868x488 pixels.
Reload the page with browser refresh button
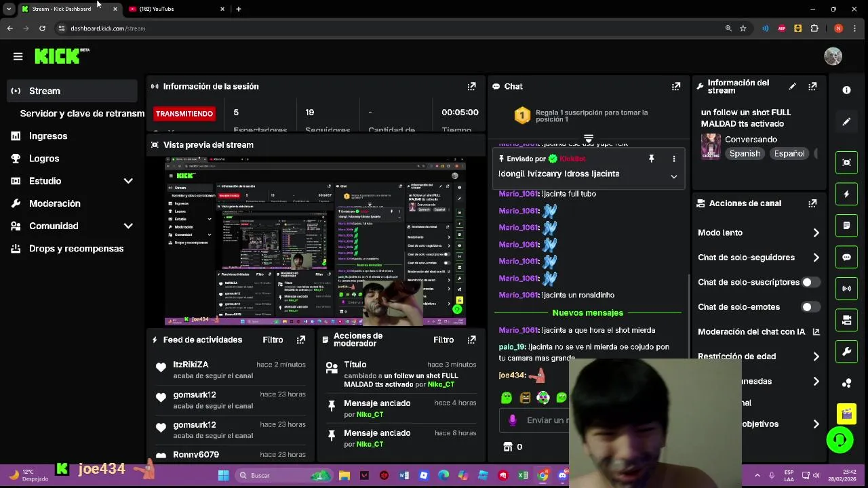pos(42,28)
